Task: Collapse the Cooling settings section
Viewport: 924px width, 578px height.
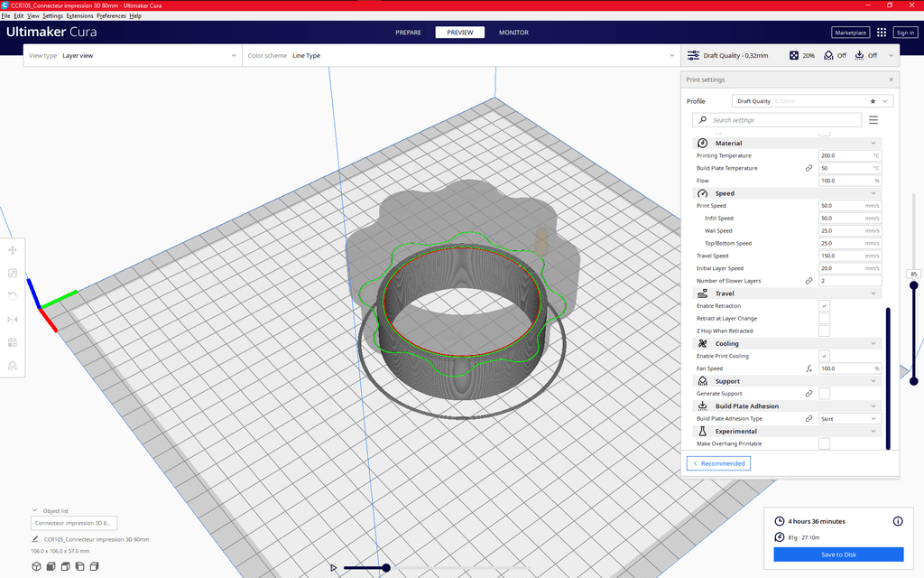Action: pos(787,344)
